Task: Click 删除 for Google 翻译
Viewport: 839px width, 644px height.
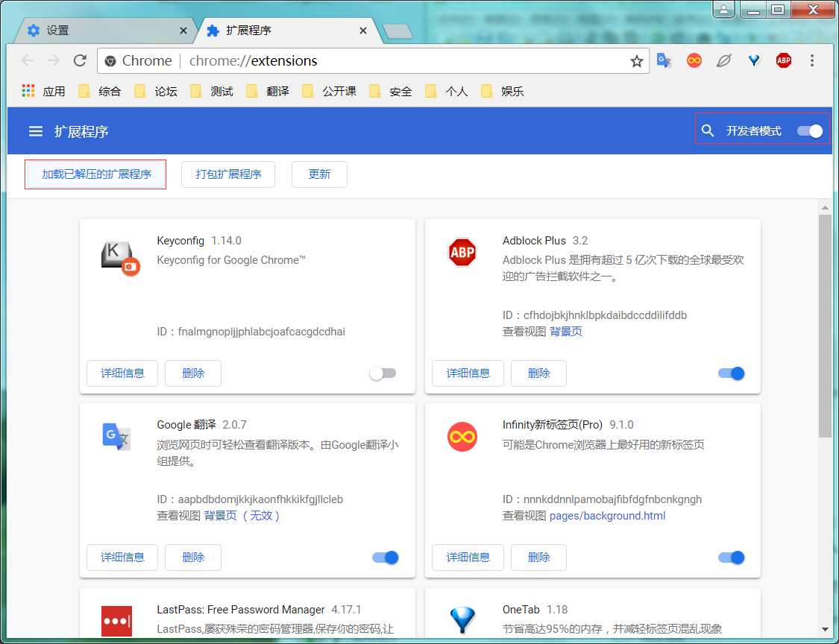Action: pyautogui.click(x=193, y=558)
